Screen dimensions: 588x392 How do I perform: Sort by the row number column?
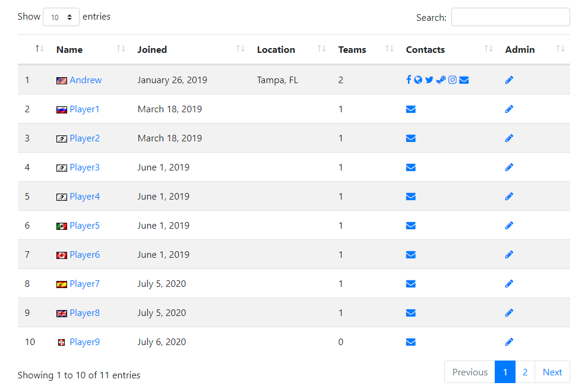35,49
